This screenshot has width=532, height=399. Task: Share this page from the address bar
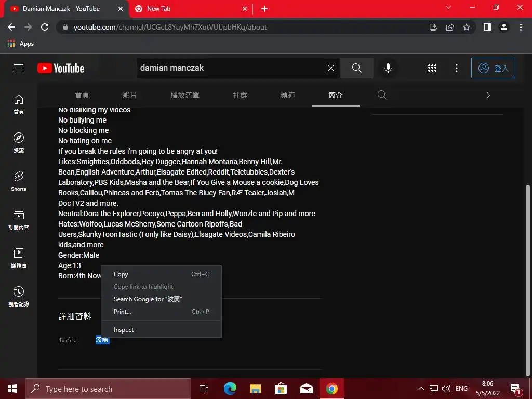[450, 27]
